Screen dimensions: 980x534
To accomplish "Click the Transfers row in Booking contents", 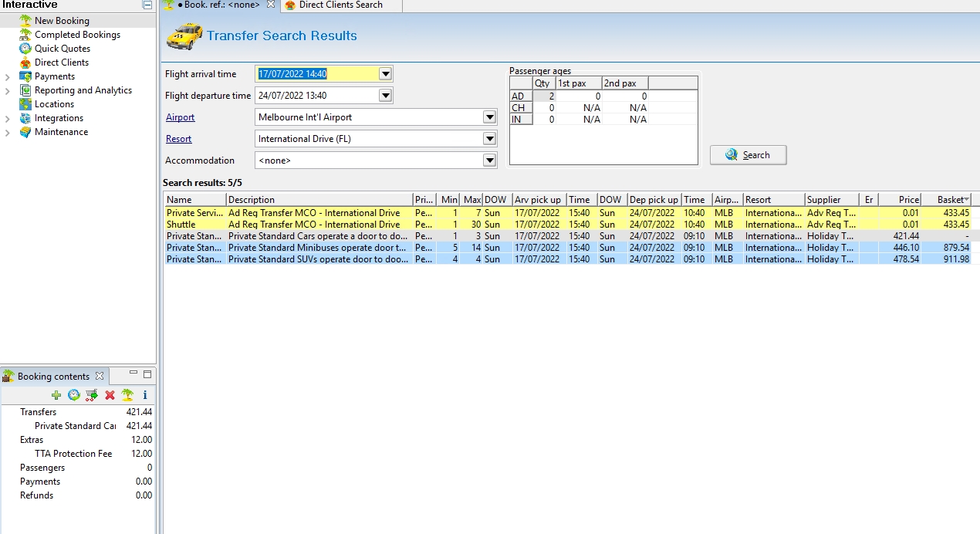I will coord(77,412).
